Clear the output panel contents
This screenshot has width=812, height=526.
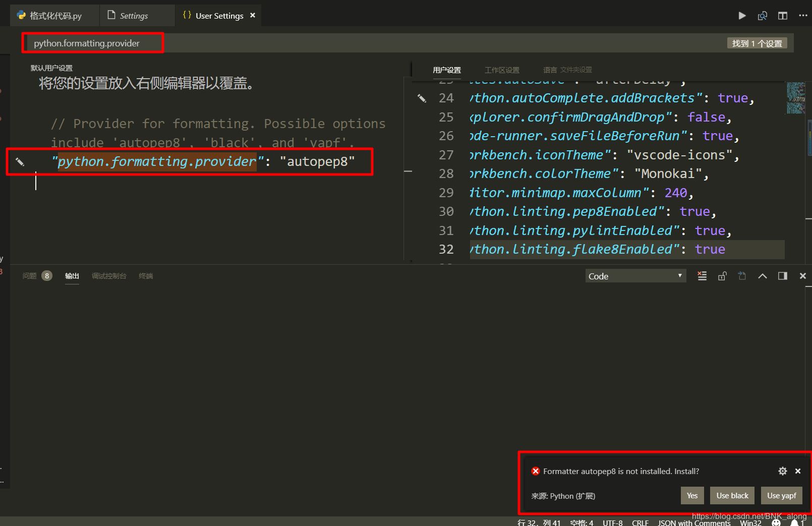point(702,276)
